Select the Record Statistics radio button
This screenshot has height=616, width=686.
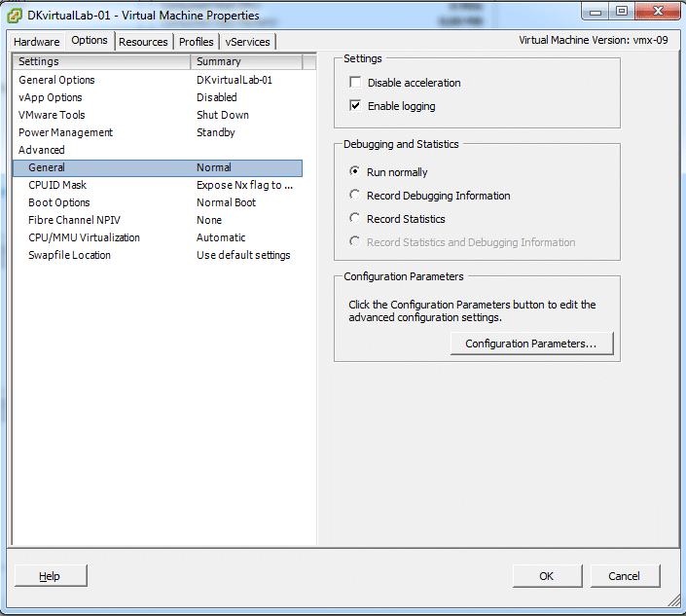(355, 218)
